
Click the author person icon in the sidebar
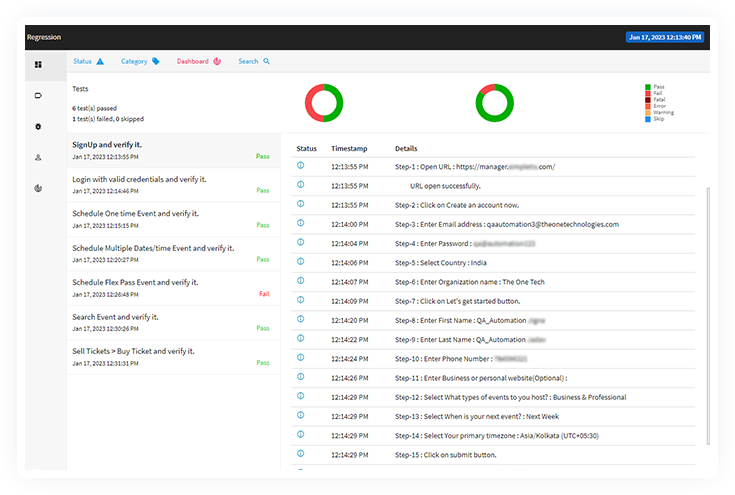(x=38, y=157)
